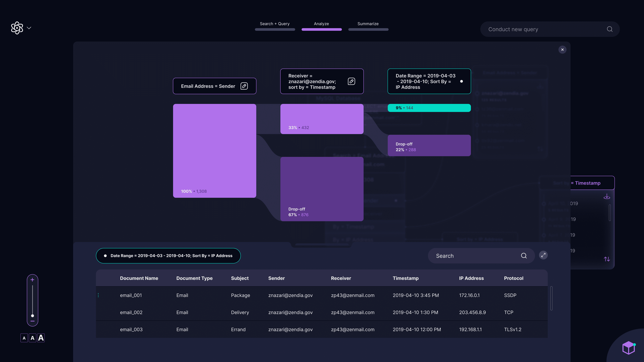Viewport: 644px width, 362px height.
Task: Select the Drop-off 67% 876 block
Action: pyautogui.click(x=322, y=189)
